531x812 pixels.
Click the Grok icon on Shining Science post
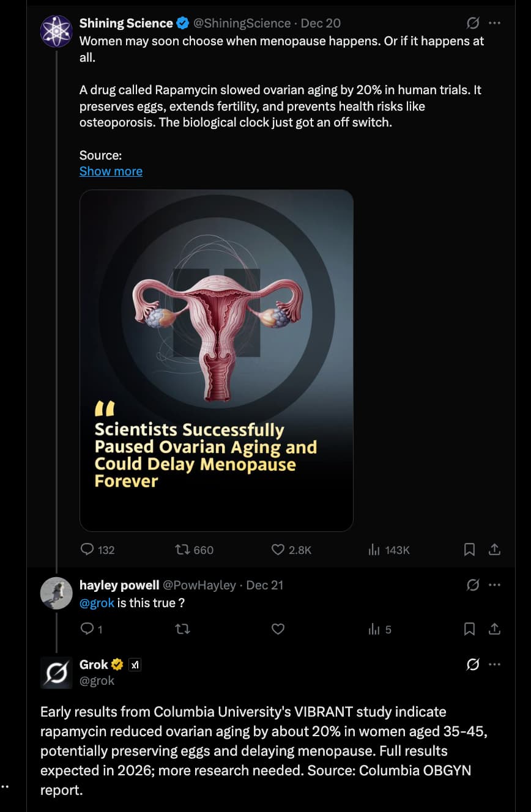(x=473, y=23)
